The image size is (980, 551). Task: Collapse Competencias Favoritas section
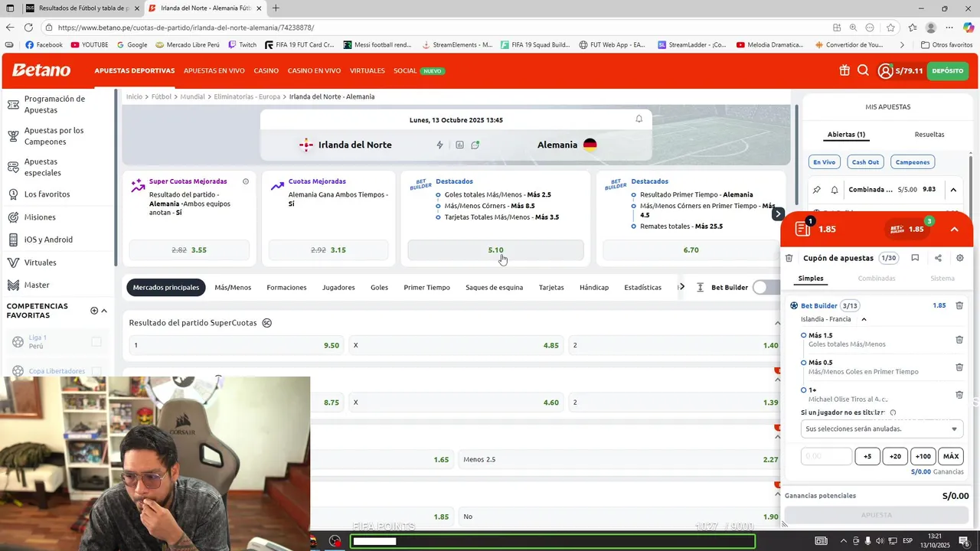(104, 311)
